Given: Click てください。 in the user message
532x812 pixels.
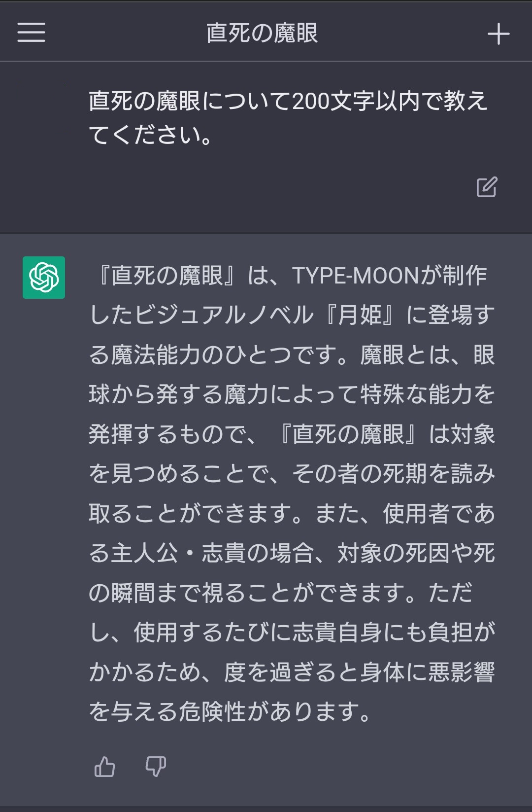Looking at the screenshot, I should tap(151, 135).
